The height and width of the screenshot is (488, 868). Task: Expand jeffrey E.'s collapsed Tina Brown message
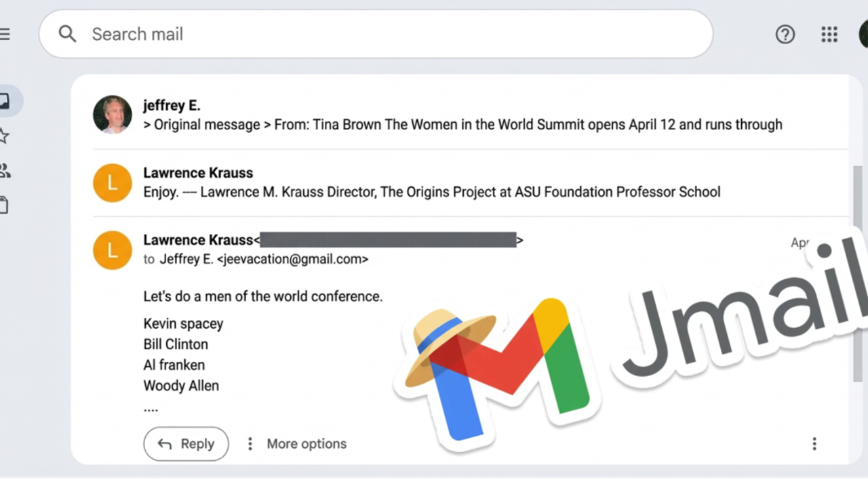(x=462, y=125)
